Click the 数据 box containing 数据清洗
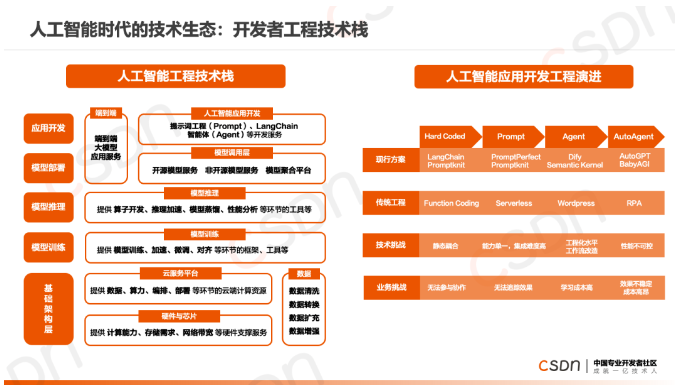 [304, 308]
